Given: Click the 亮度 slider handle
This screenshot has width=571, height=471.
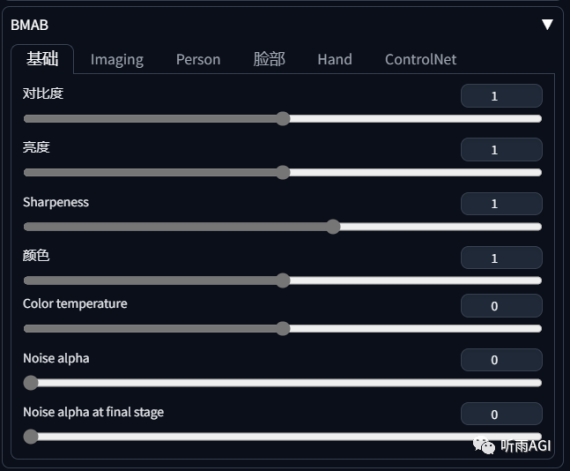Looking at the screenshot, I should 283,173.
